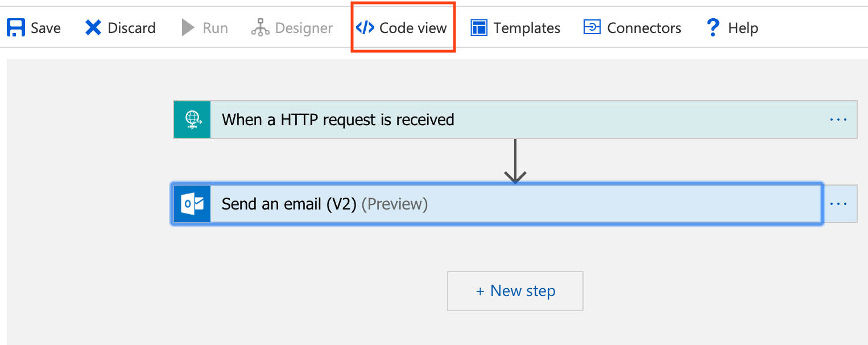This screenshot has width=868, height=345.
Task: Open the Connectors label in toolbar
Action: [x=644, y=28]
